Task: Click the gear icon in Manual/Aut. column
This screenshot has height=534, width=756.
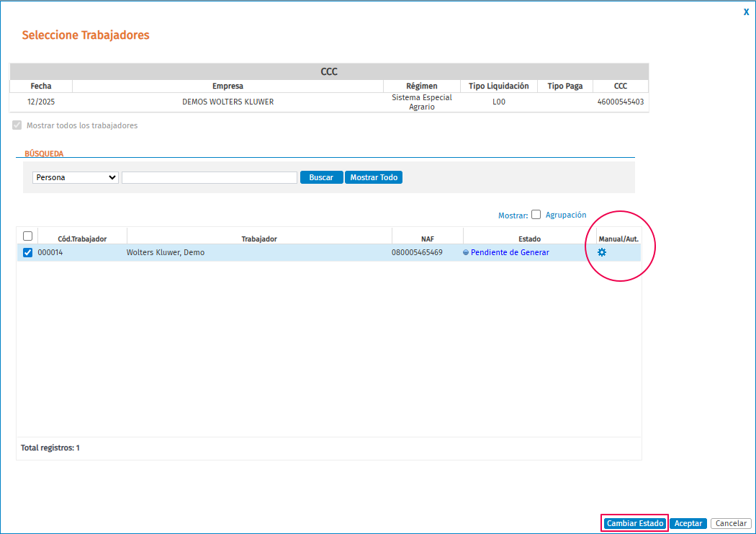Action: click(602, 252)
